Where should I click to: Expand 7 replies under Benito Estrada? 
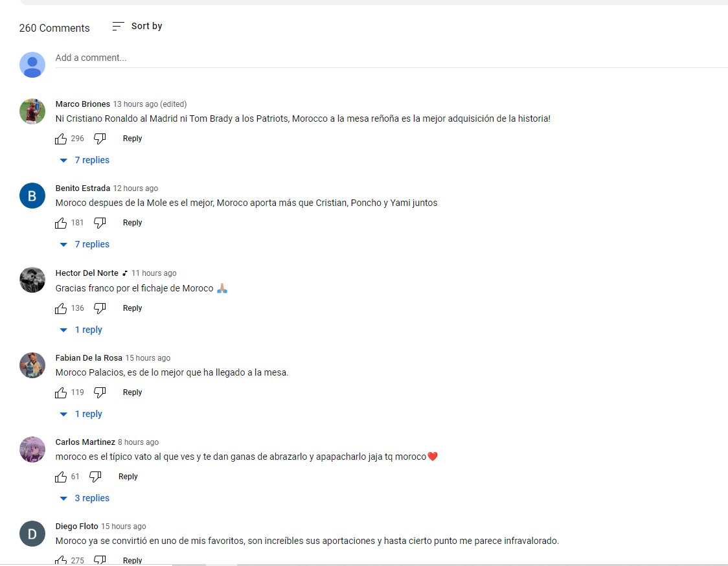click(x=84, y=244)
